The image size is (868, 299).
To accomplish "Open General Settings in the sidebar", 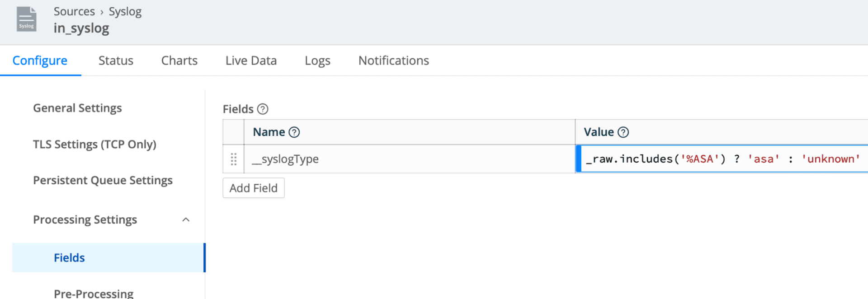I will click(77, 108).
